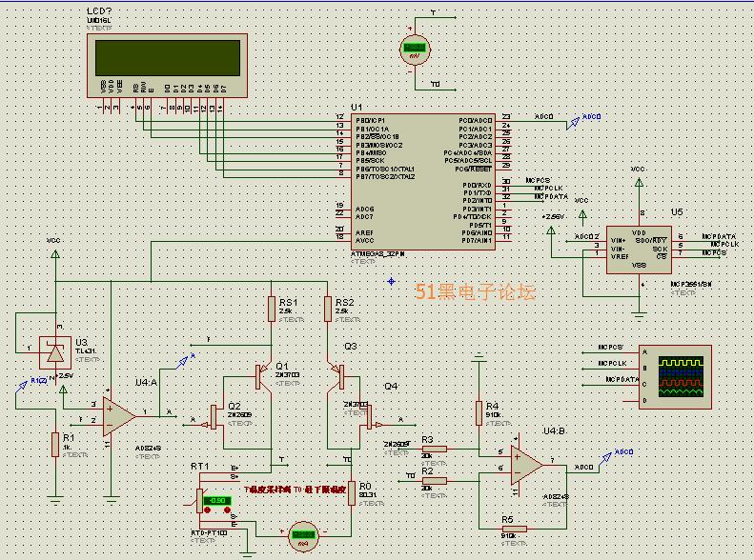Image resolution: width=754 pixels, height=560 pixels.
Task: Select resistor R1
Action: point(55,444)
